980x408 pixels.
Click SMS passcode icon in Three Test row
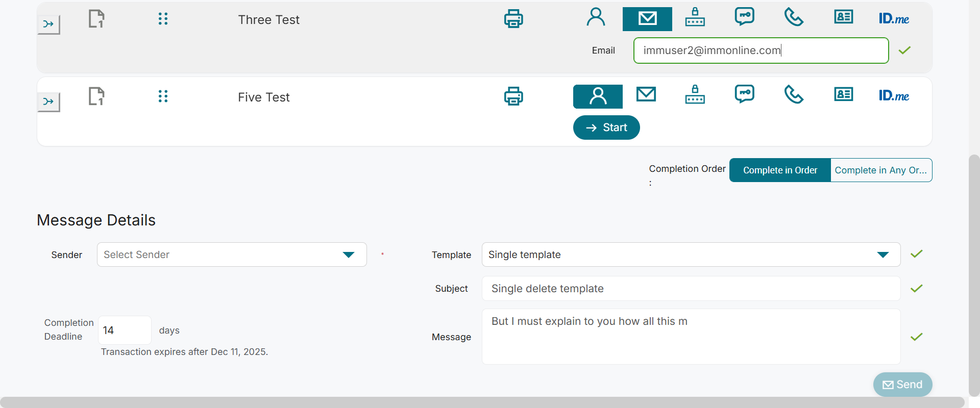point(744,17)
